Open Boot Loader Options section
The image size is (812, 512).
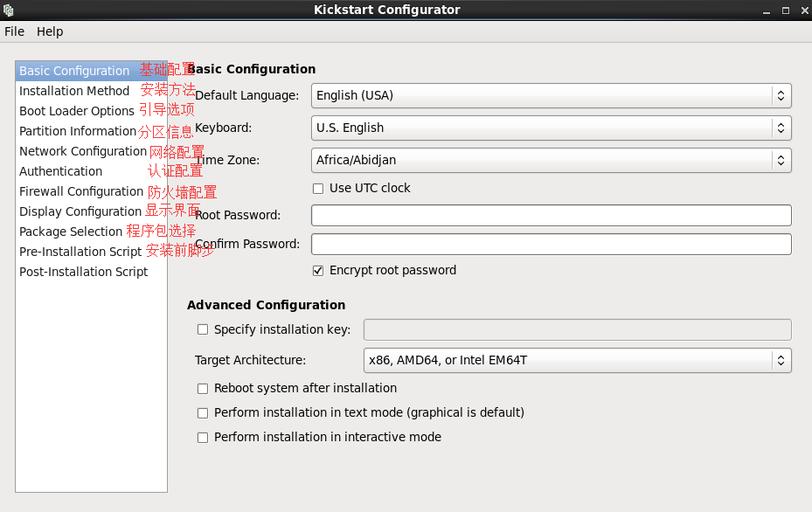91,111
